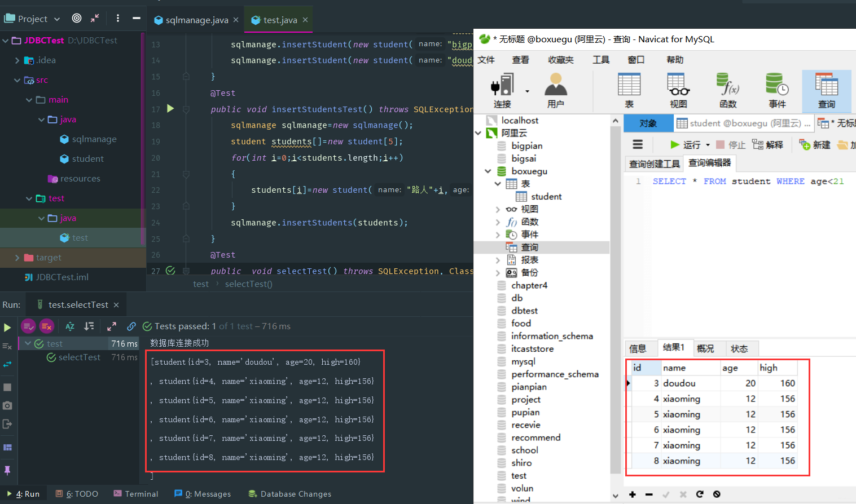Open Database Changes tool window
The height and width of the screenshot is (504, 856).
tap(289, 494)
